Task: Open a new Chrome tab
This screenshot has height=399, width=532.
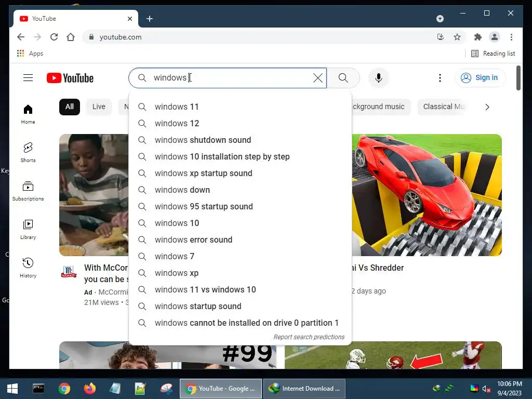Action: click(150, 19)
